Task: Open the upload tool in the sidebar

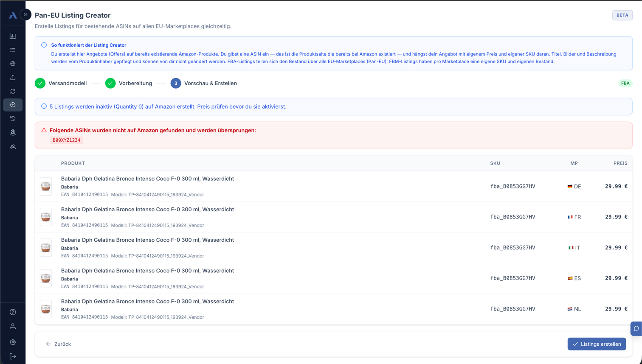Action: click(x=13, y=77)
